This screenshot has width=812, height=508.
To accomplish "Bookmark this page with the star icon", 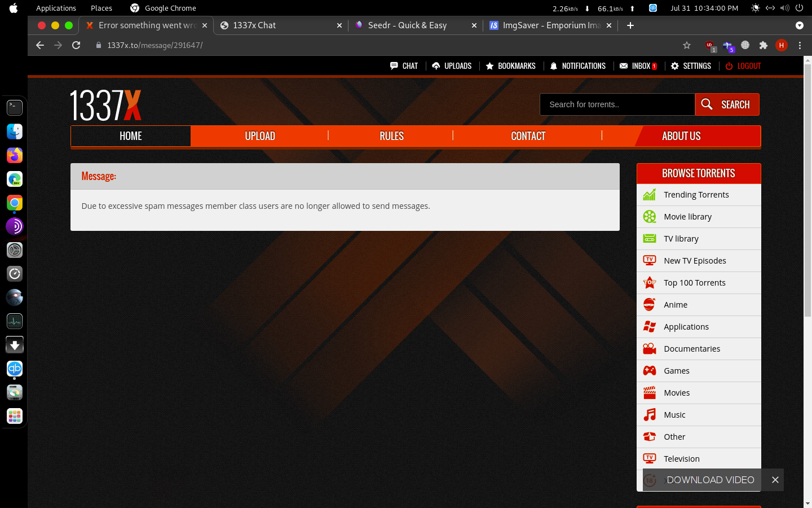I will (x=686, y=45).
